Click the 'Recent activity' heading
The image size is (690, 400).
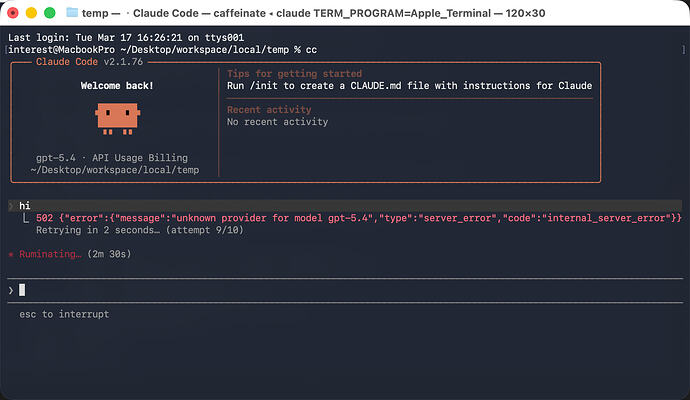click(269, 110)
